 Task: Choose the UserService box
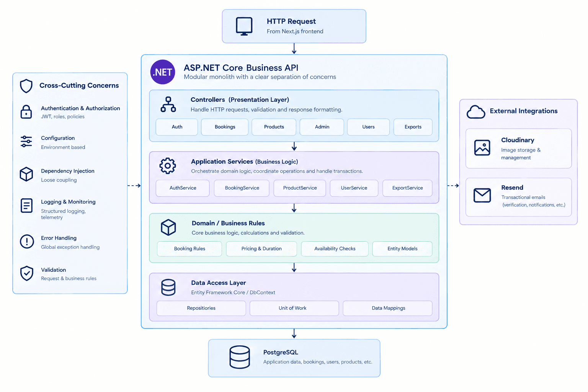pos(354,188)
